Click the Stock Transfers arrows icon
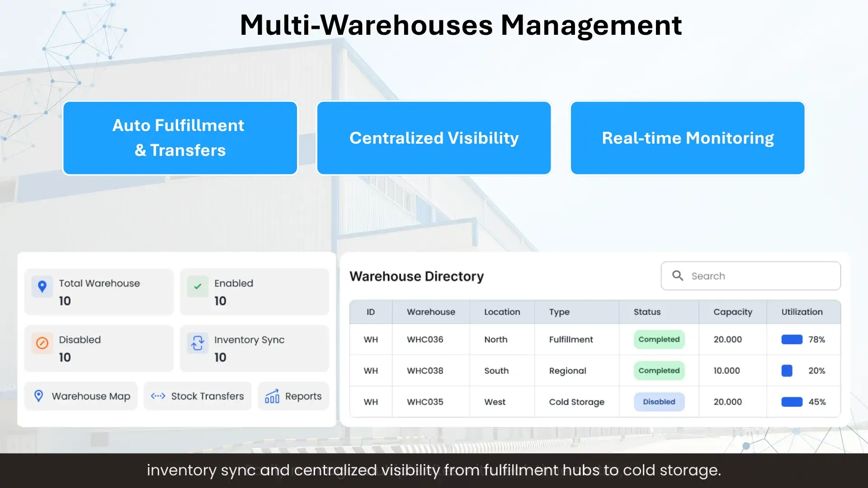868x488 pixels. [x=158, y=396]
